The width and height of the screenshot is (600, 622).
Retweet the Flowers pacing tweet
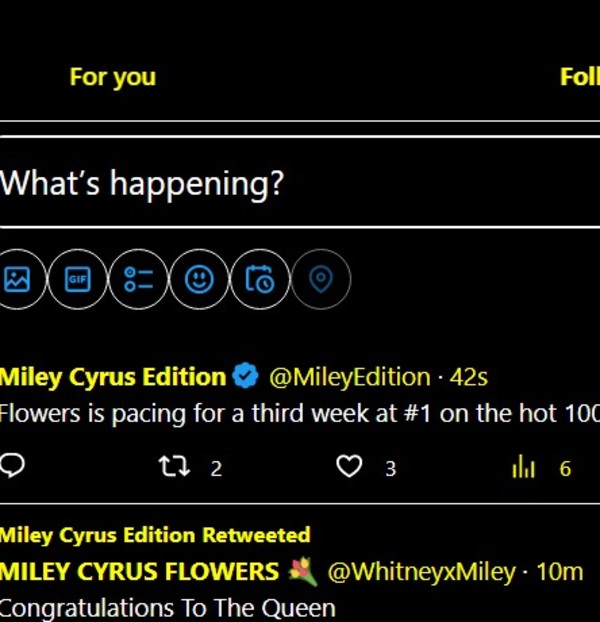click(175, 467)
